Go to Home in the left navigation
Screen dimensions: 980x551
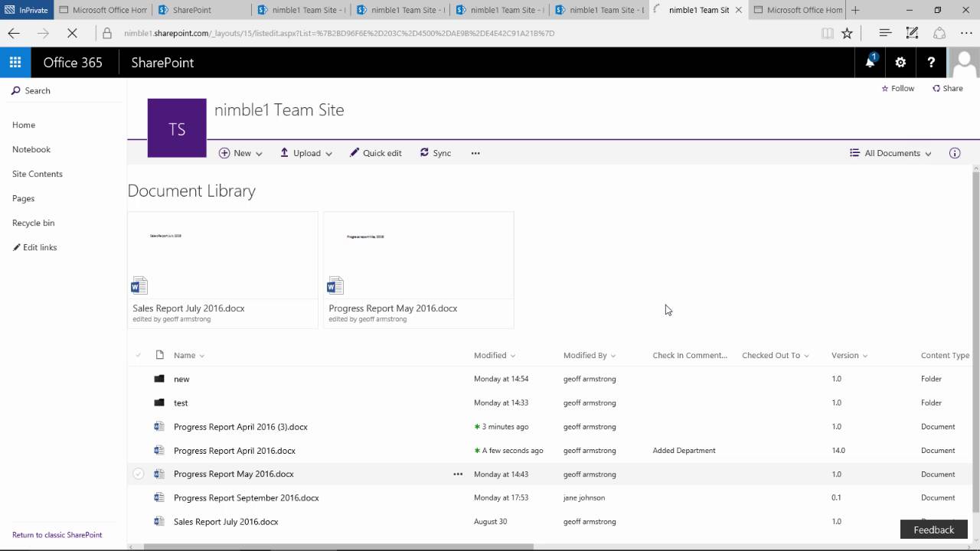[24, 125]
